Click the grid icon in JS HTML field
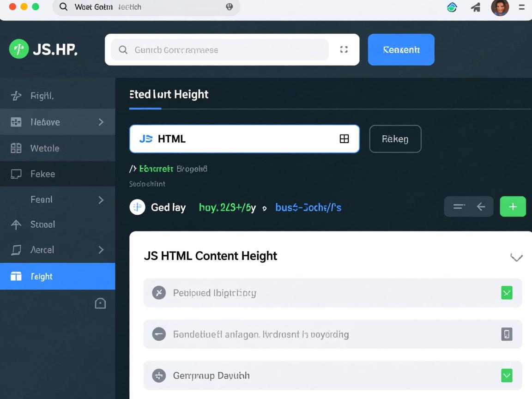Viewport: 532px width, 399px height. coord(344,139)
